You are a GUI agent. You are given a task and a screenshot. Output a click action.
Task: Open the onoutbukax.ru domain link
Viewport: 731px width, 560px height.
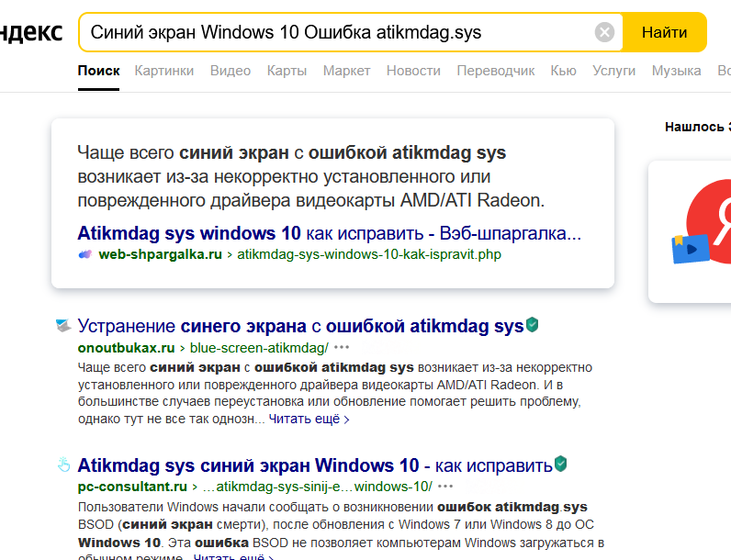(x=127, y=348)
